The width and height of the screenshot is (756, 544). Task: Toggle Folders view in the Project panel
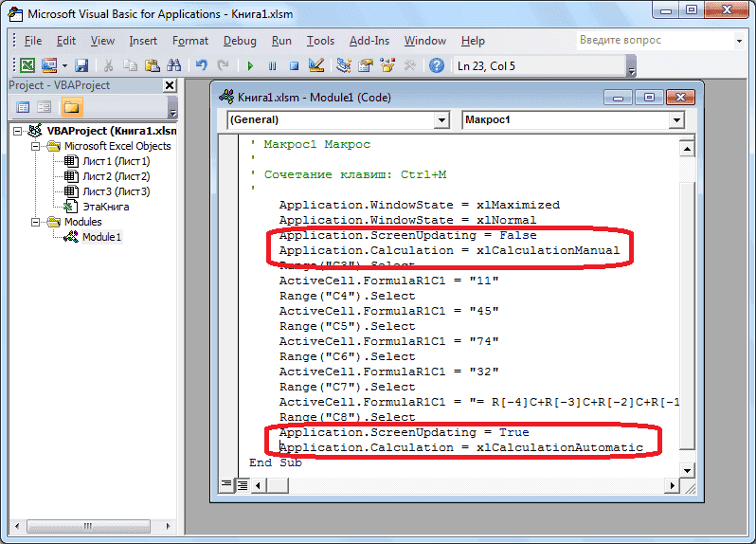point(71,106)
